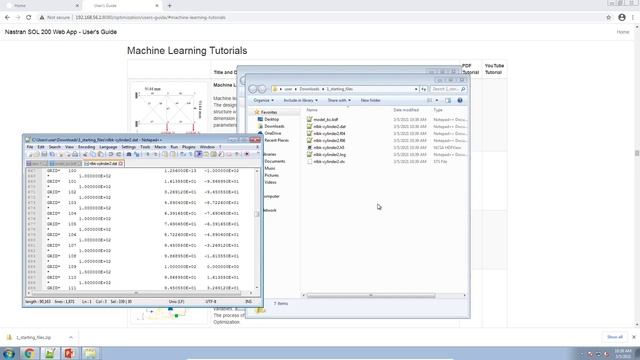640x360 pixels.
Task: Click the Find binoculars icon in Notepad++
Action: click(x=129, y=154)
